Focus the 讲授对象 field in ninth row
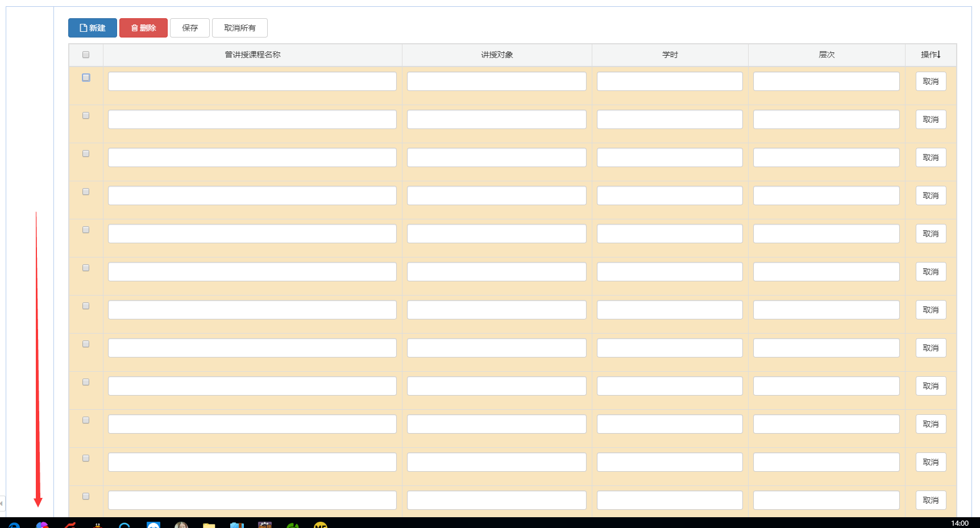 [x=497, y=386]
